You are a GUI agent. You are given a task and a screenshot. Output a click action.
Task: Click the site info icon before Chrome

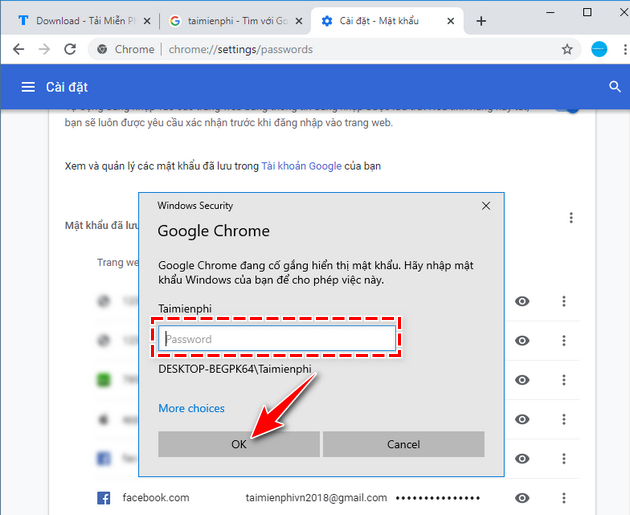[x=102, y=49]
